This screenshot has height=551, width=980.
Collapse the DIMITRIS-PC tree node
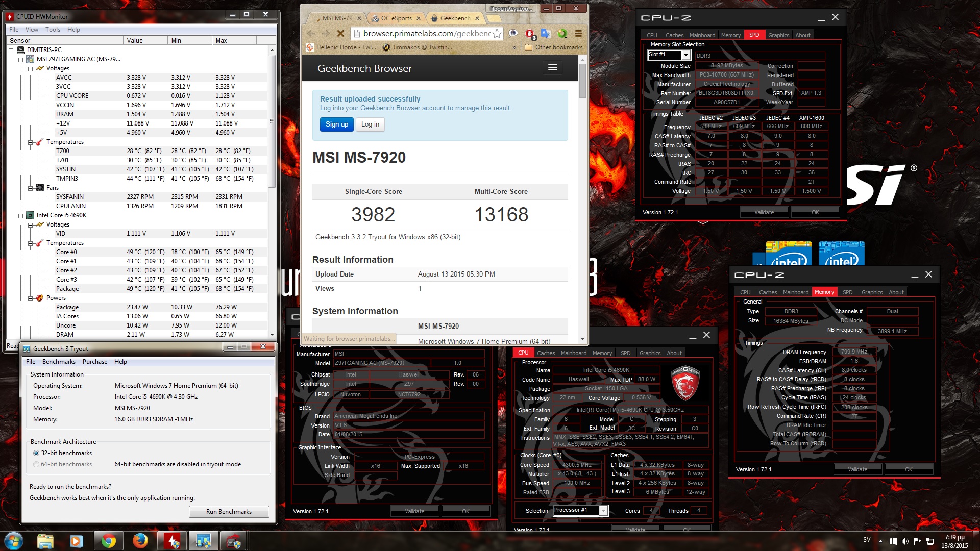click(11, 50)
